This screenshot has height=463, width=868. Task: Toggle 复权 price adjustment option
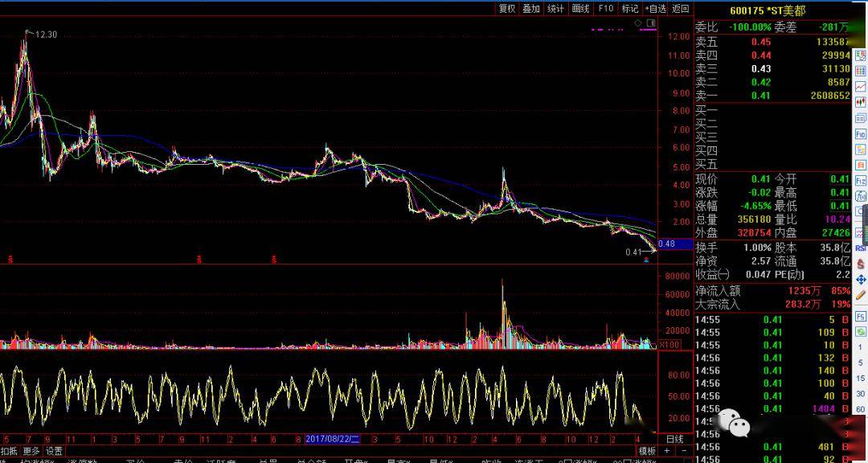506,9
